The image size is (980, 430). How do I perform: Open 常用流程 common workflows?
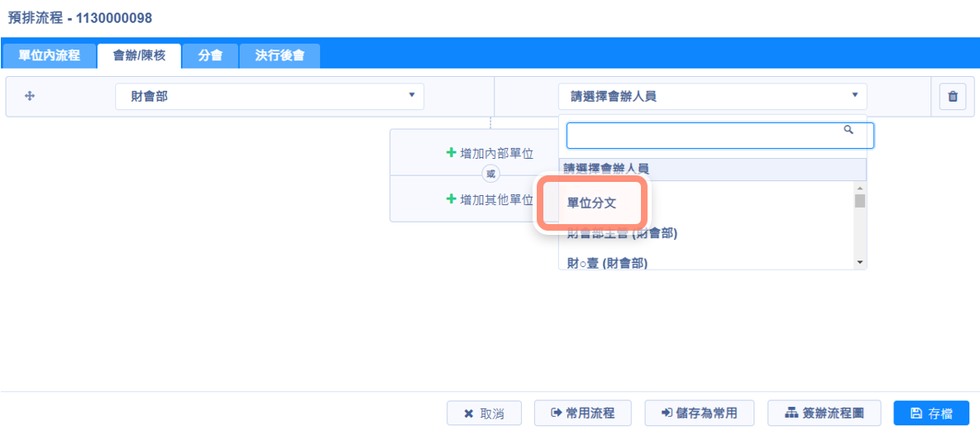tap(583, 413)
